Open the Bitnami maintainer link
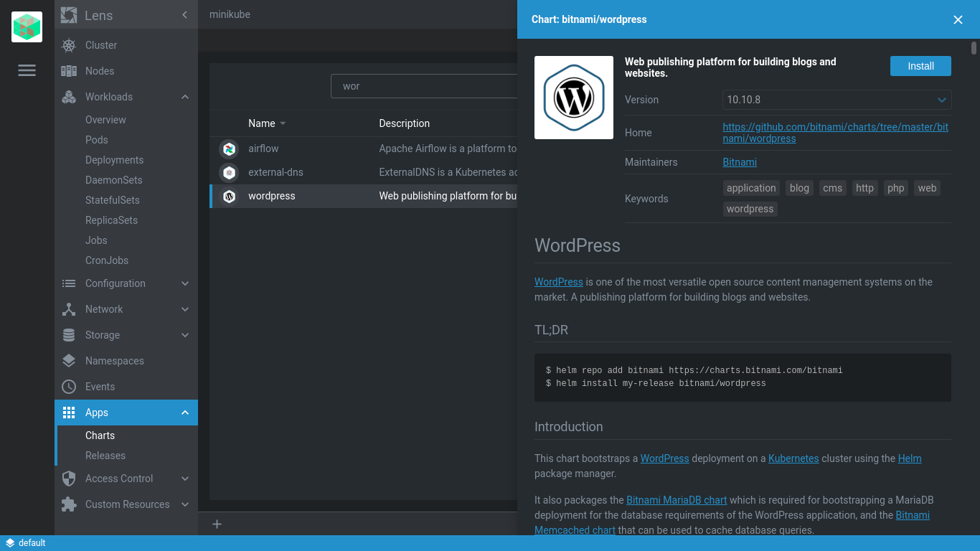980x551 pixels. coord(740,162)
